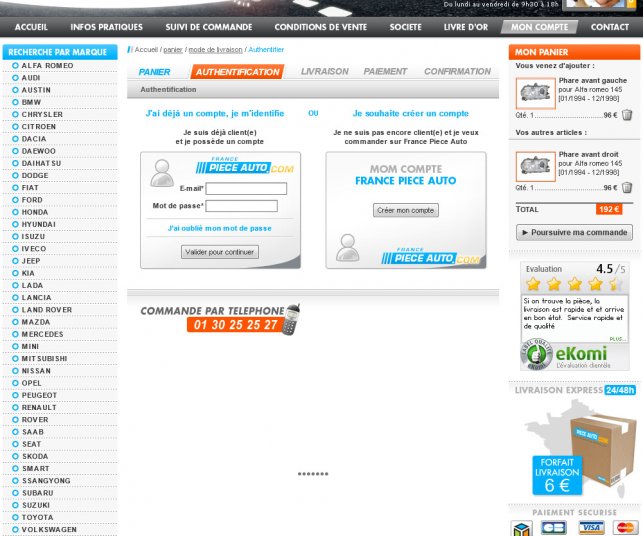
Task: Open INFOS PRATIQUES menu item
Action: point(107,27)
